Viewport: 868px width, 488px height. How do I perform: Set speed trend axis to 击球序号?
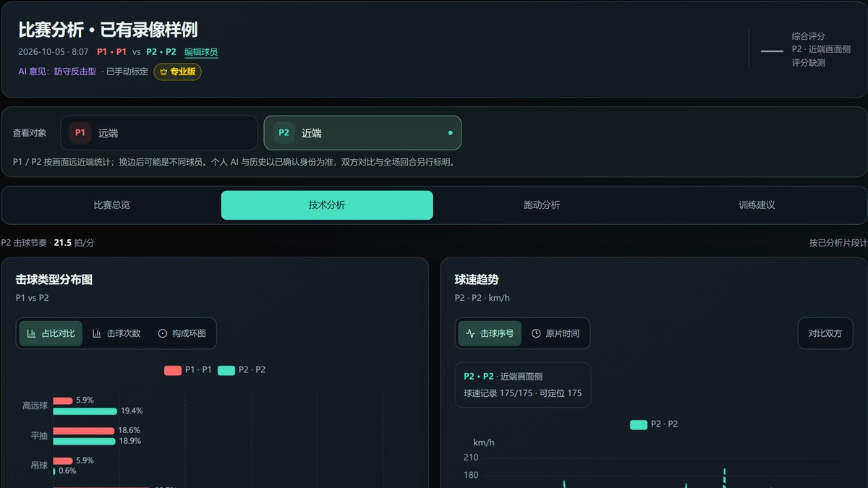[490, 333]
